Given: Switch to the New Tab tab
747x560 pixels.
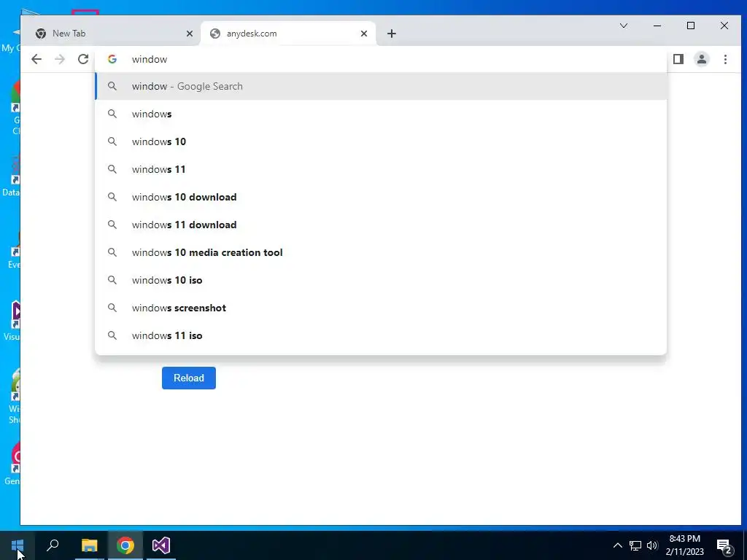Looking at the screenshot, I should click(114, 34).
